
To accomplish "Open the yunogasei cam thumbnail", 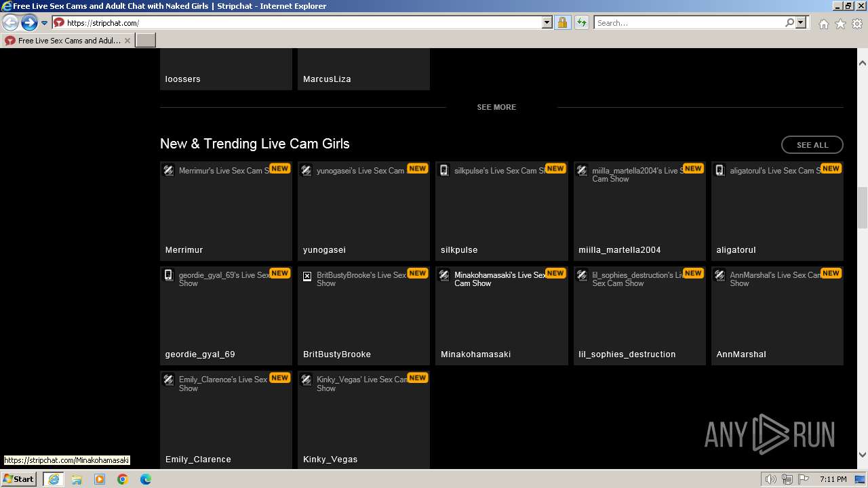I will point(363,211).
